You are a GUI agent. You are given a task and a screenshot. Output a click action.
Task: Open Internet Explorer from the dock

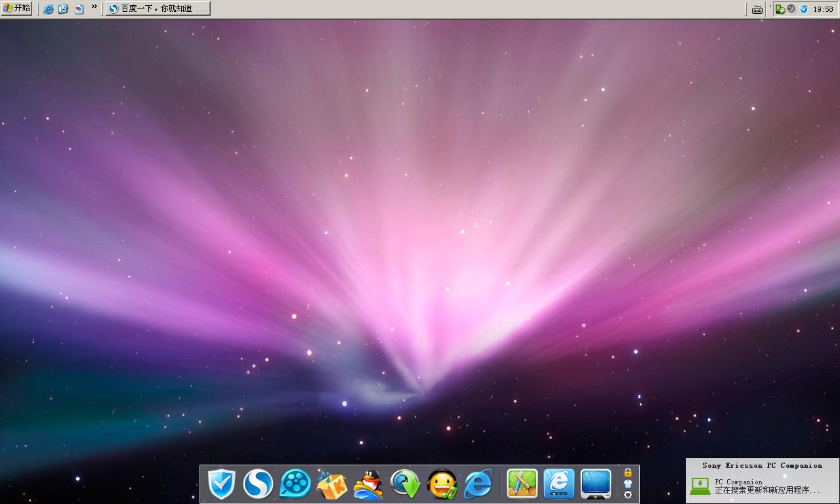pyautogui.click(x=478, y=485)
